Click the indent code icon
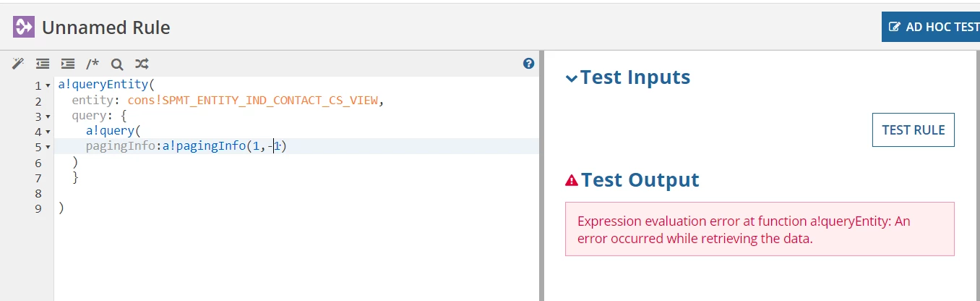The height and width of the screenshot is (301, 980). click(68, 64)
